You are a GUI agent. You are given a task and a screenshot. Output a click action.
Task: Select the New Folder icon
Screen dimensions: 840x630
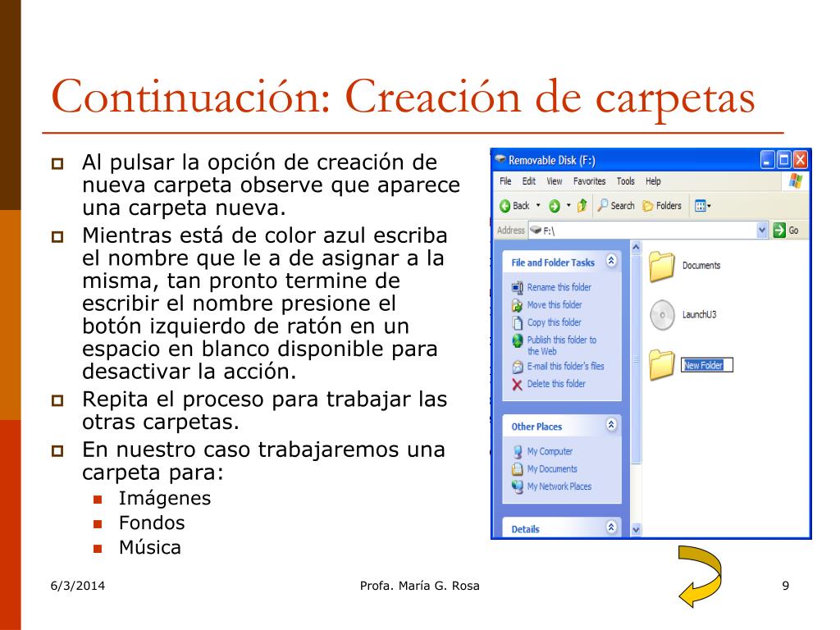[662, 364]
